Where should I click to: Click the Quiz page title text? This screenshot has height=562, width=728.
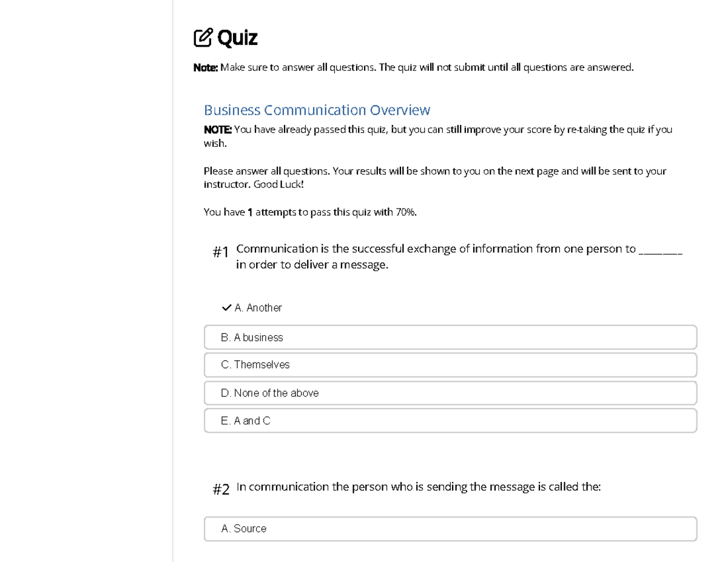(238, 37)
